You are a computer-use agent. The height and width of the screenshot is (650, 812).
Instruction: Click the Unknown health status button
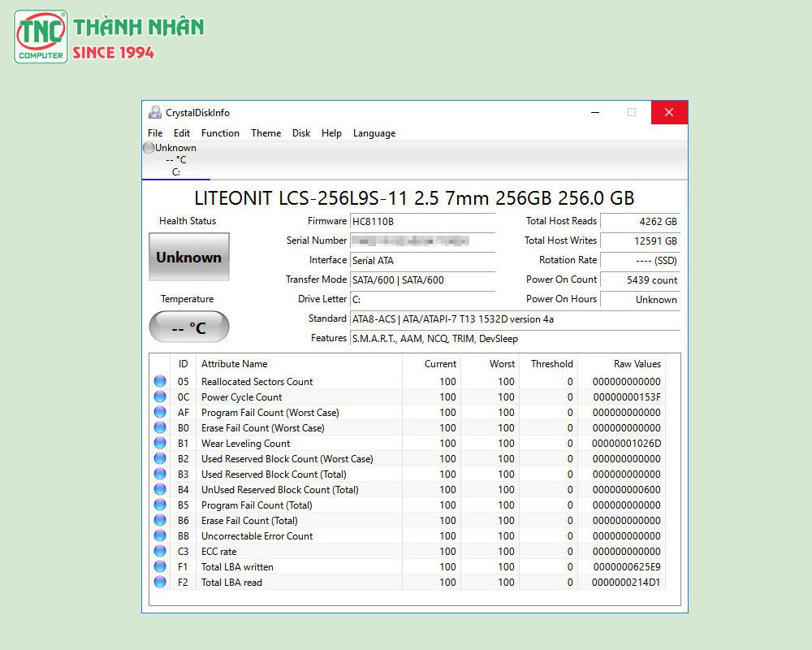coord(189,257)
